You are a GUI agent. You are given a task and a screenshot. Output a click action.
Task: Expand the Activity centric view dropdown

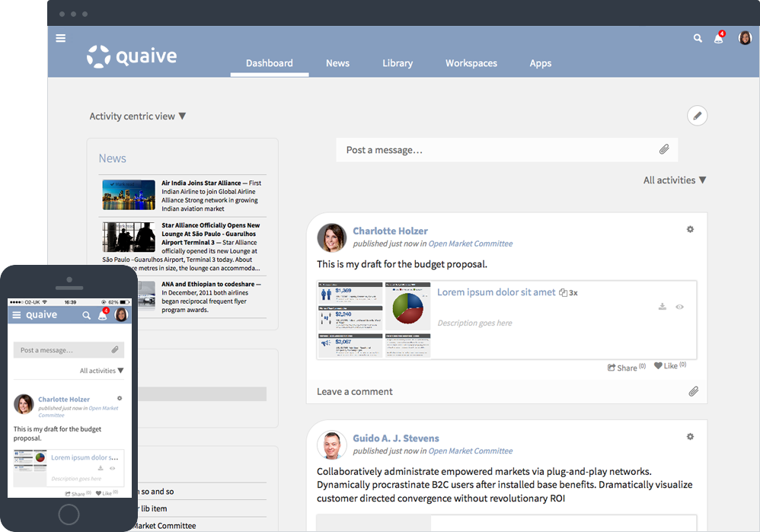(138, 116)
